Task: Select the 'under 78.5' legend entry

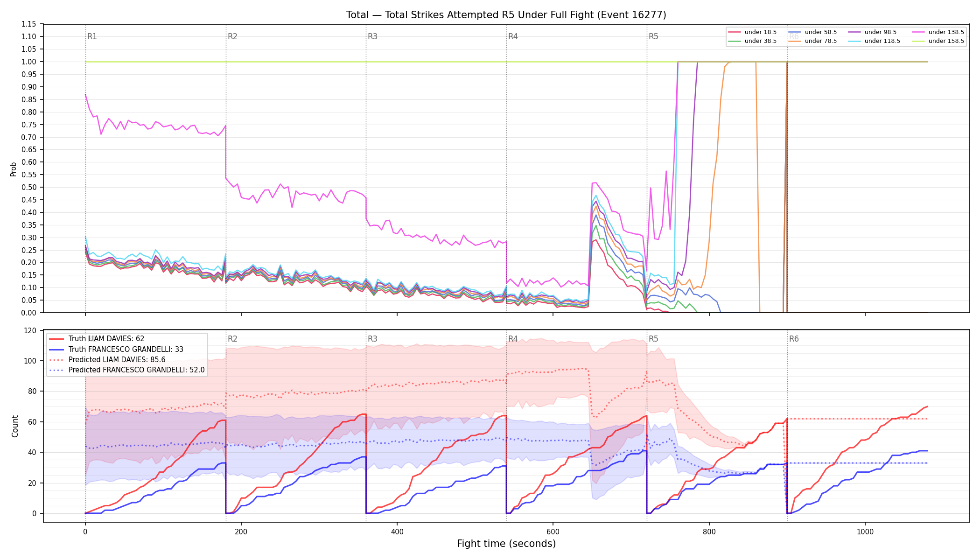Action: [813, 41]
